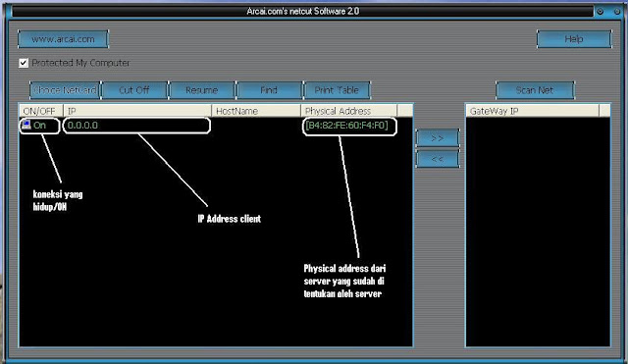The width and height of the screenshot is (628, 364).
Task: Click the Cut Off button
Action: pyautogui.click(x=134, y=90)
